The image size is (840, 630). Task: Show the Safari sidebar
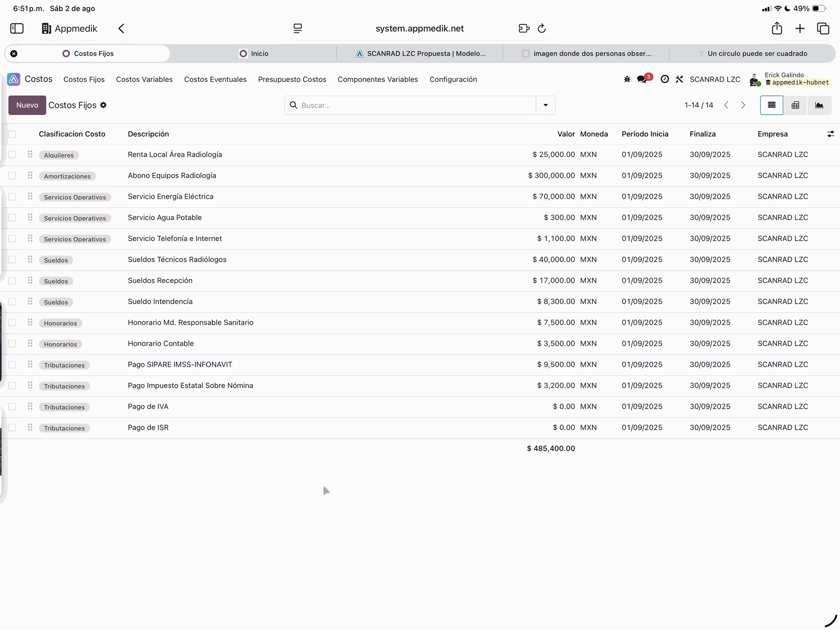(x=17, y=28)
